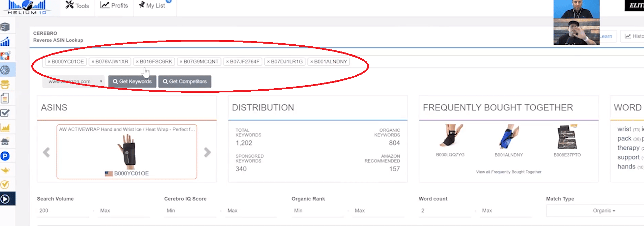Screen dimensions: 644x227
Task: Open the blue wrap thumbnail above B001ALNDNY
Action: [509, 137]
